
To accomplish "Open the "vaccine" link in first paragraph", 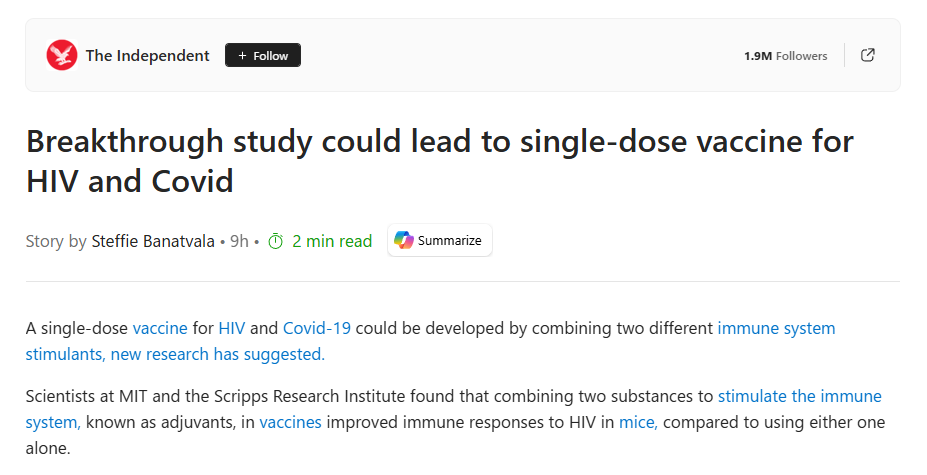I will coord(159,328).
